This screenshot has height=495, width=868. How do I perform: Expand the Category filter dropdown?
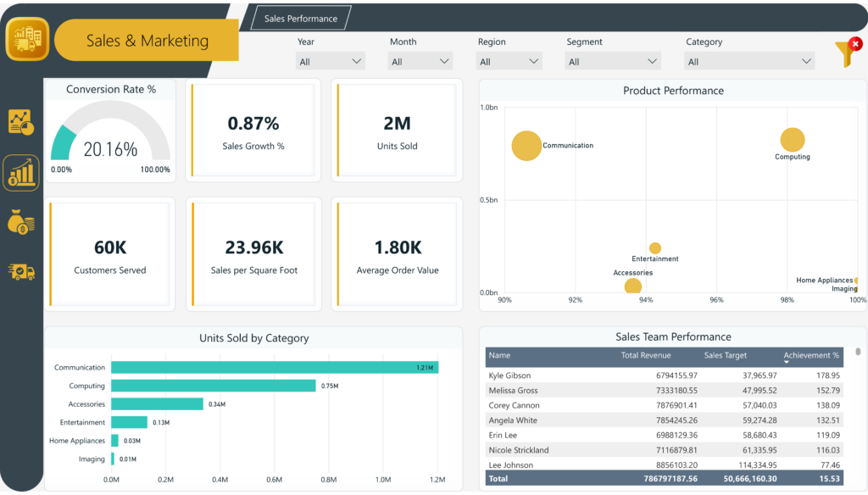coord(748,62)
